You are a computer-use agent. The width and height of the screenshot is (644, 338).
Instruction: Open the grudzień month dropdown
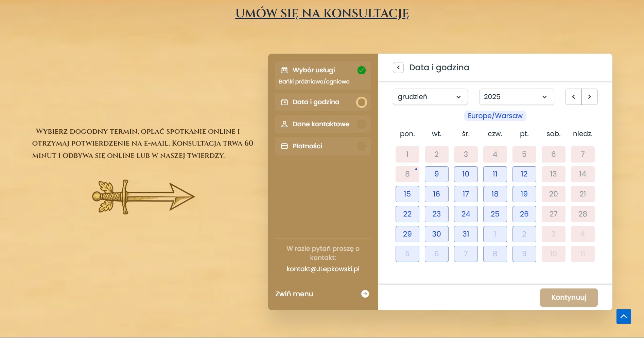[x=430, y=97]
